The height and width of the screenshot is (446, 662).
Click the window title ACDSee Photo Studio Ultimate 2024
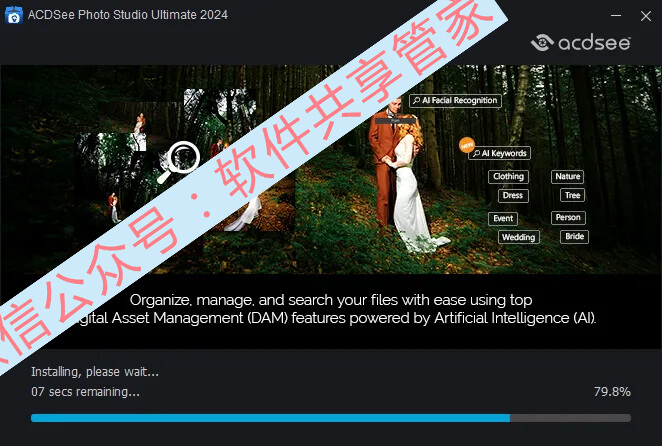click(x=128, y=15)
